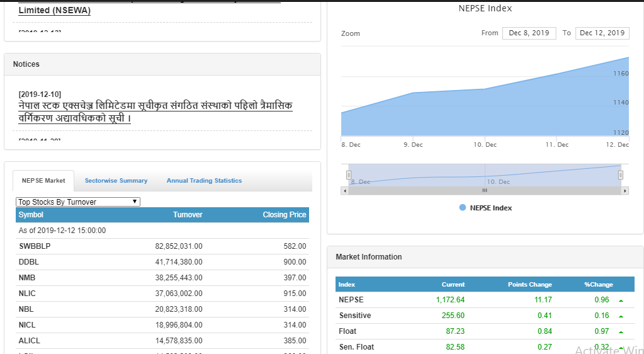Click turnover value 41,714,380.00

pyautogui.click(x=179, y=262)
